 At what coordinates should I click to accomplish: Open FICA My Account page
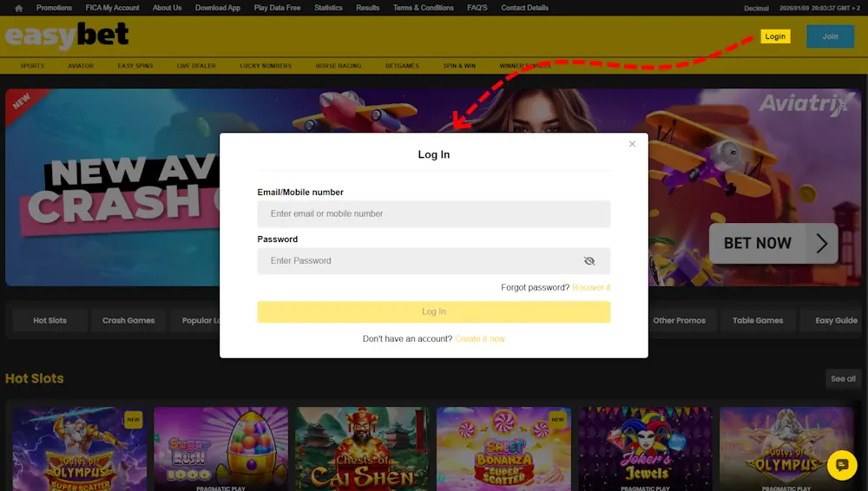[112, 8]
